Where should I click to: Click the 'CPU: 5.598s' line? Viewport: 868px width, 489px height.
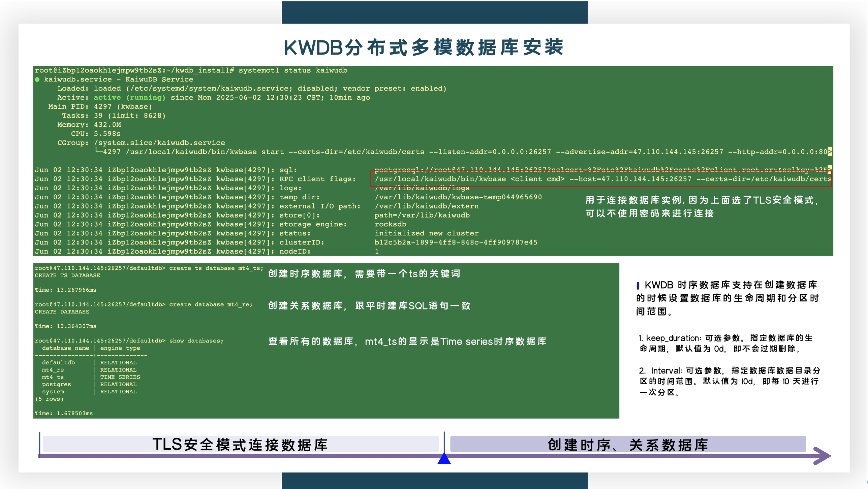pos(96,134)
